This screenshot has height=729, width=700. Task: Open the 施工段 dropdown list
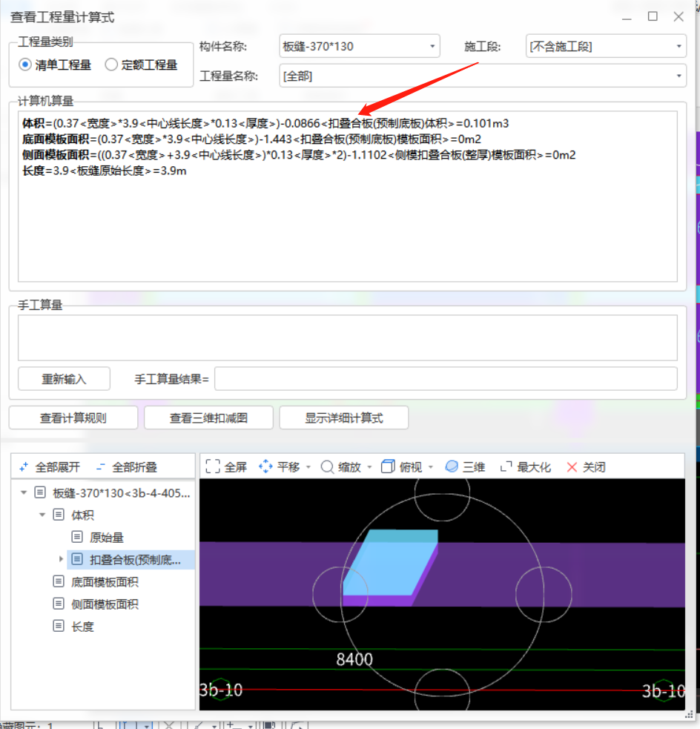(678, 46)
